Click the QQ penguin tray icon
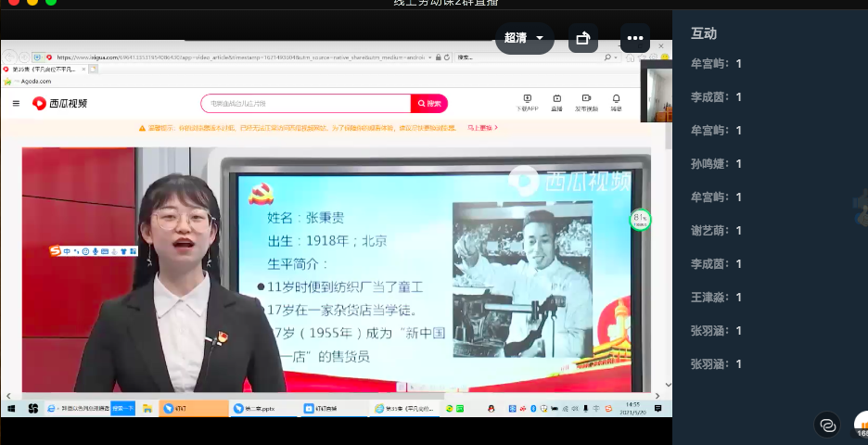 click(x=491, y=409)
